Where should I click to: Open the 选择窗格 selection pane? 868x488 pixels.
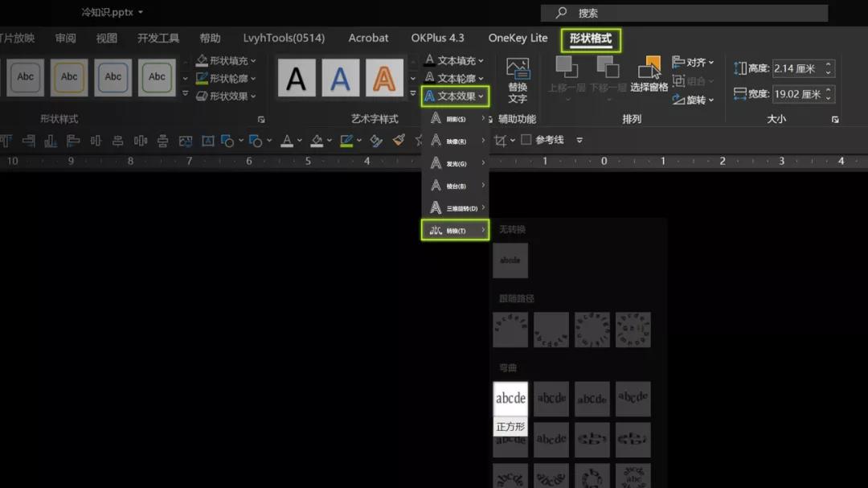(649, 75)
